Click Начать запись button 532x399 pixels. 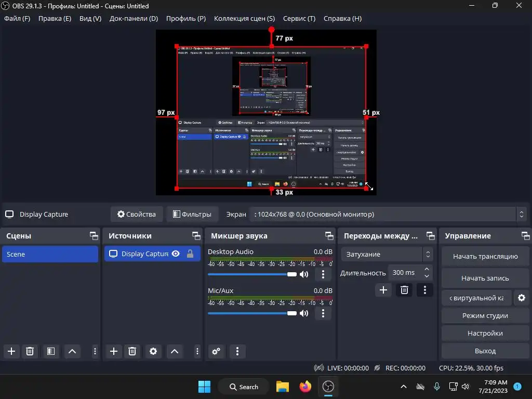pos(485,278)
